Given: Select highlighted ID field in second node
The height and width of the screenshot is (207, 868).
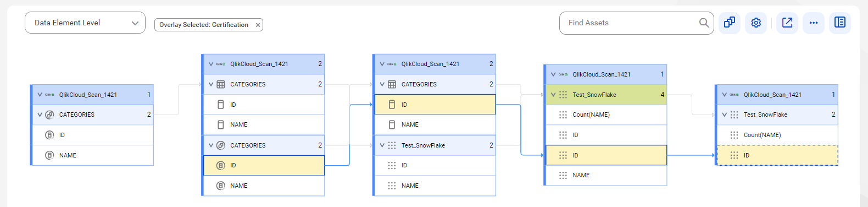Looking at the screenshot, I should pos(264,165).
